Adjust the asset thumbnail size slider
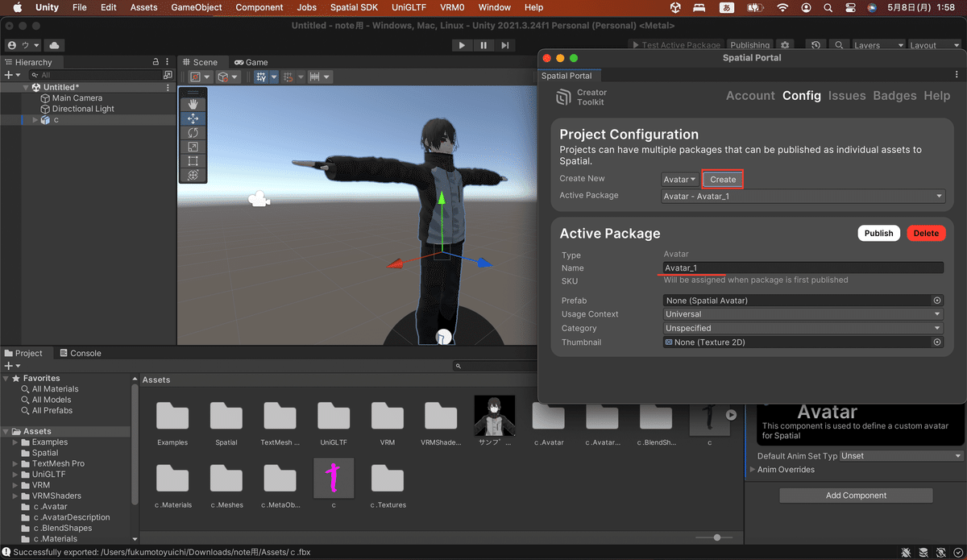The height and width of the screenshot is (560, 967). 716,537
